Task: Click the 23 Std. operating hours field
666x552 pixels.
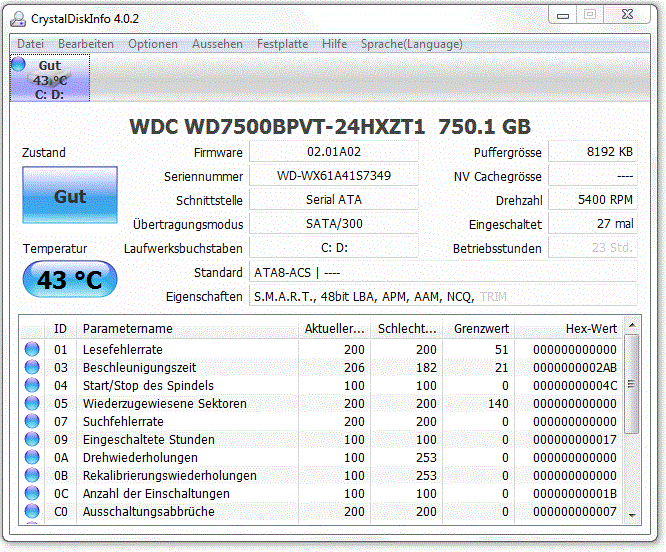Action: point(593,248)
